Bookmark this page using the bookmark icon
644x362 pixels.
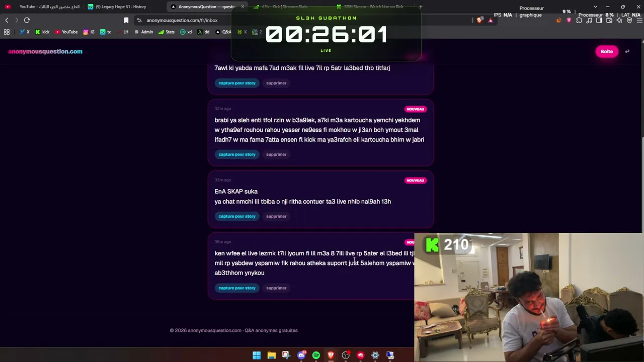click(x=126, y=20)
